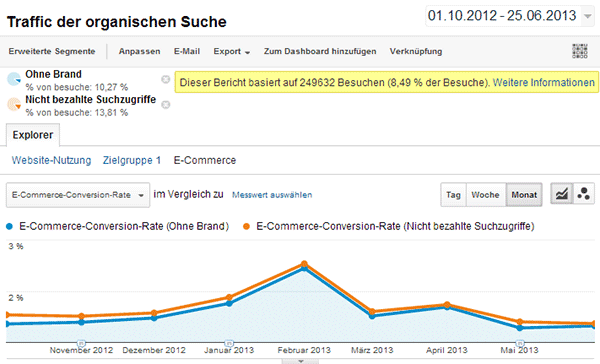Screen dimensions: 600x364
Task: Click the Ohne Brand segment label
Action: [53, 74]
